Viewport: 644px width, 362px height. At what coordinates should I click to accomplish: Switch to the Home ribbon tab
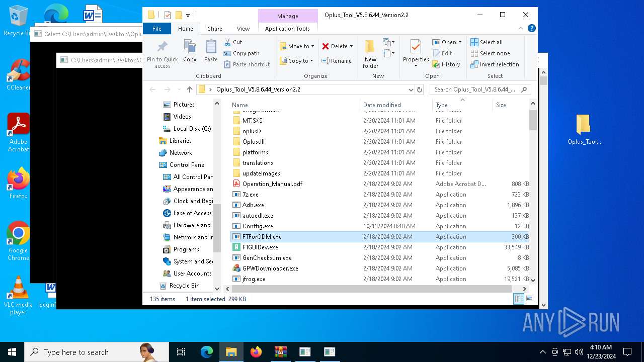[x=185, y=29]
